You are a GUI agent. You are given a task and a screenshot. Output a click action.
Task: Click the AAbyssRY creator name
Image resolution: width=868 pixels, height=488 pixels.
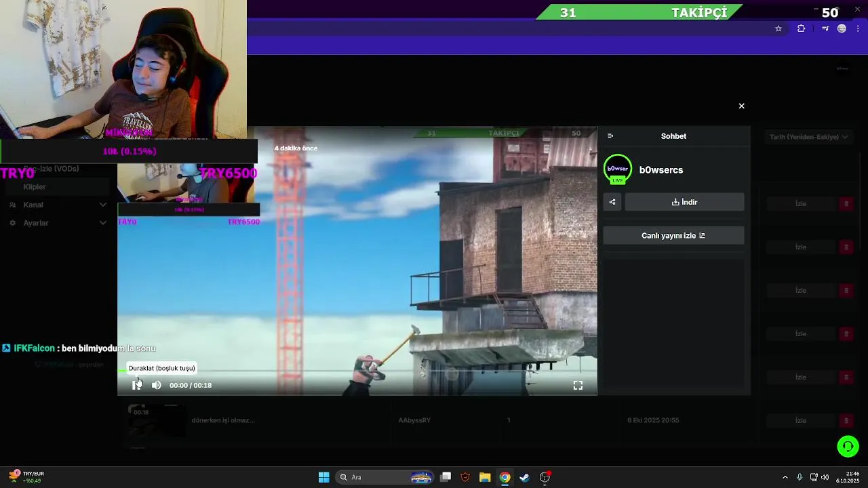(x=414, y=420)
